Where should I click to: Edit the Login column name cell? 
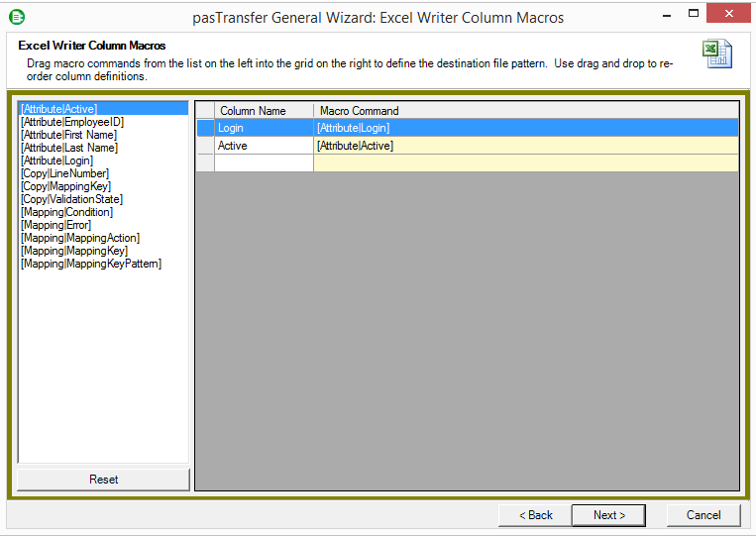264,128
